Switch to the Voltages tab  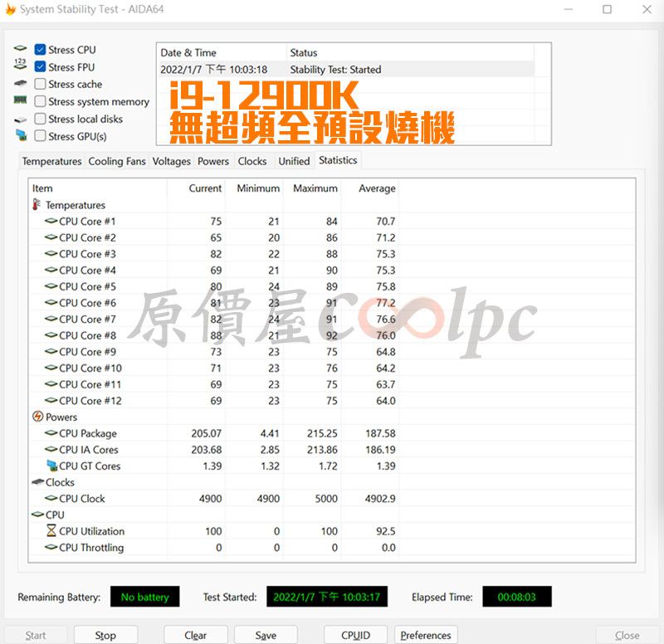172,161
